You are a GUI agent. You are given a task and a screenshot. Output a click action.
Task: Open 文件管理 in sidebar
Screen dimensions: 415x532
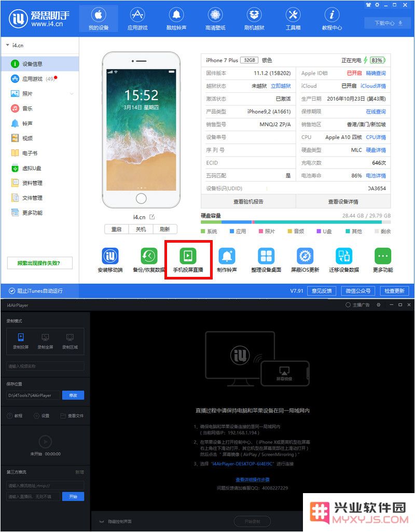click(x=40, y=198)
